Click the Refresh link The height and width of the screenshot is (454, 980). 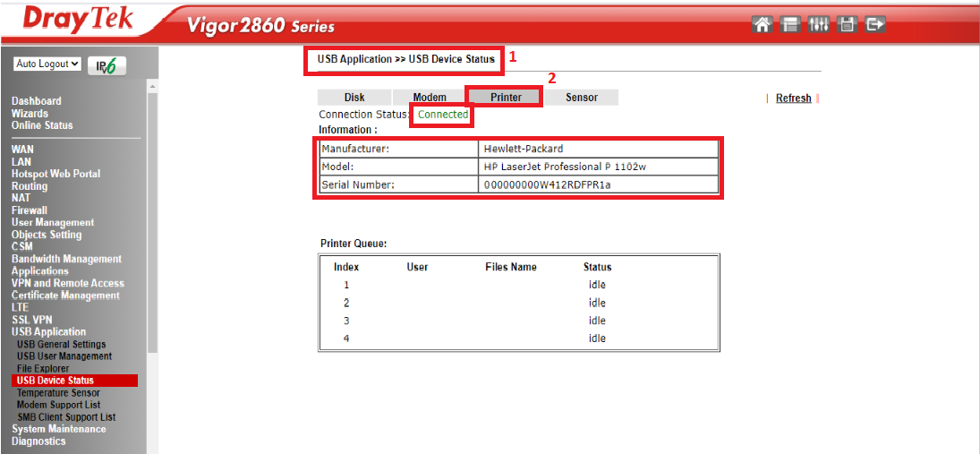[793, 99]
